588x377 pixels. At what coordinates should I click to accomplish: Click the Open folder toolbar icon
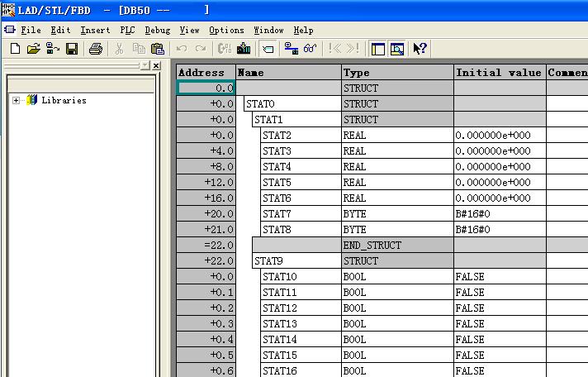[x=33, y=49]
